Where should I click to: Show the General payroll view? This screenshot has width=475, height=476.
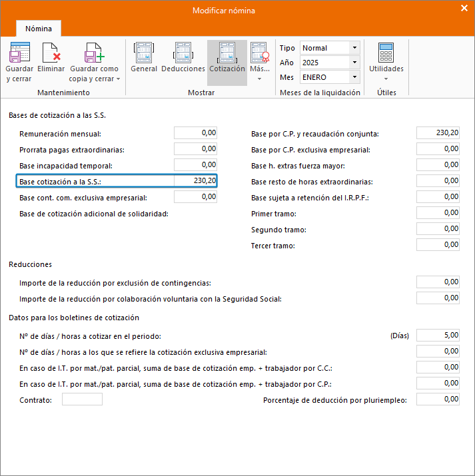(144, 58)
